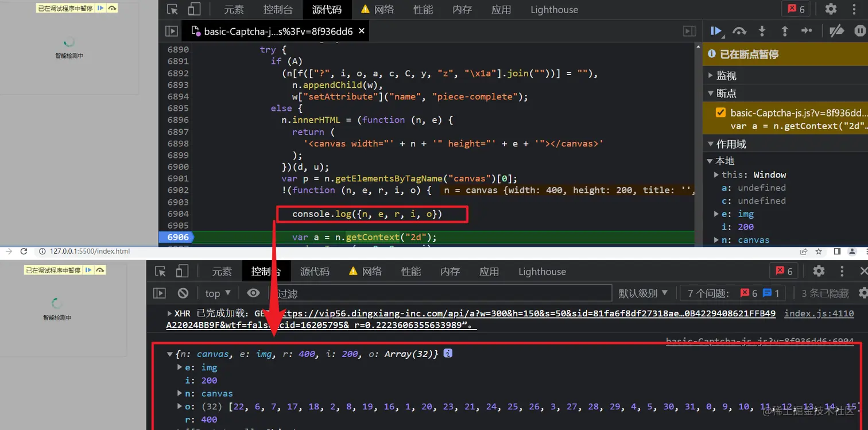
Task: Click the top page's step over overlay button
Action: coord(112,8)
